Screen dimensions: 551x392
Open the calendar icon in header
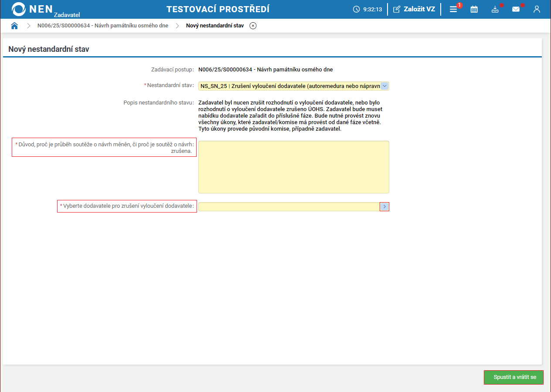[x=474, y=9]
